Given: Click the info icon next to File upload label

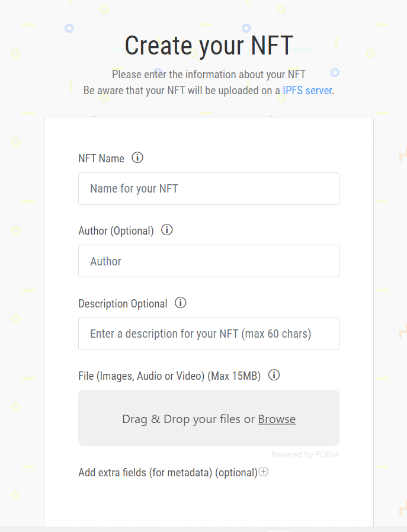Looking at the screenshot, I should (x=274, y=375).
